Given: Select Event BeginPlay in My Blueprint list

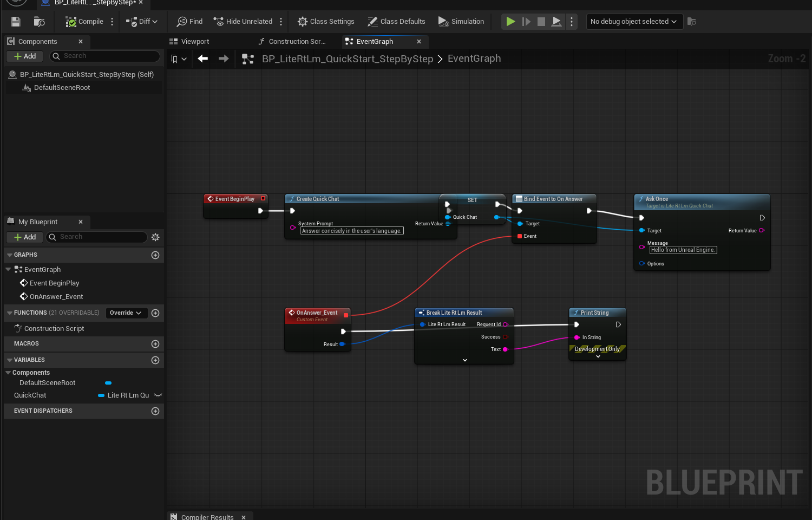Looking at the screenshot, I should 54,283.
